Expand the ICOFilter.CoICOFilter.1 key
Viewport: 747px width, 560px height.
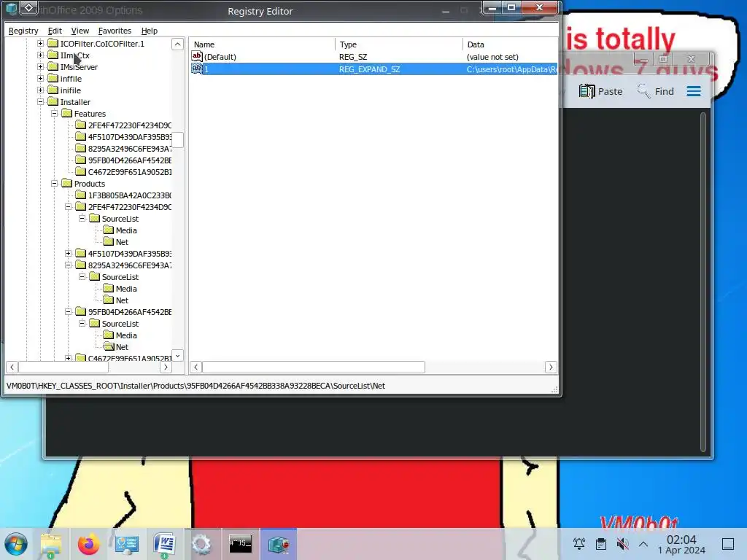[41, 43]
